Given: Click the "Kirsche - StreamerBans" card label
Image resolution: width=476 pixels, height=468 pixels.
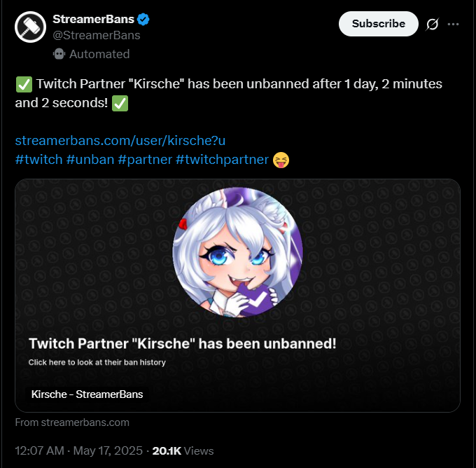Looking at the screenshot, I should pyautogui.click(x=87, y=394).
